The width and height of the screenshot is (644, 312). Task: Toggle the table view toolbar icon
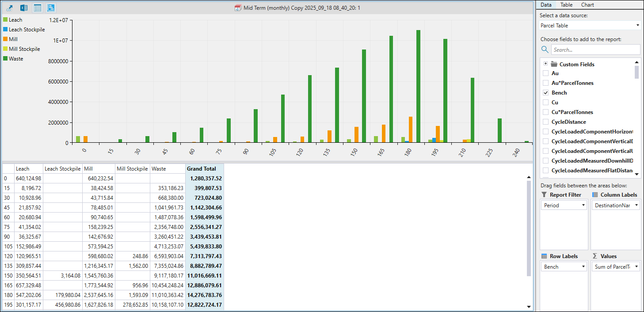pos(38,8)
